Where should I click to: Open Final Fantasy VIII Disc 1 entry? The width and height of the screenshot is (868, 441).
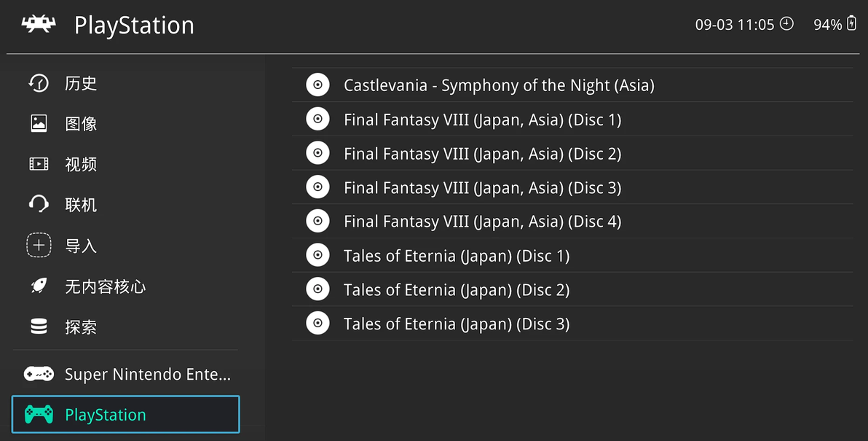click(482, 120)
